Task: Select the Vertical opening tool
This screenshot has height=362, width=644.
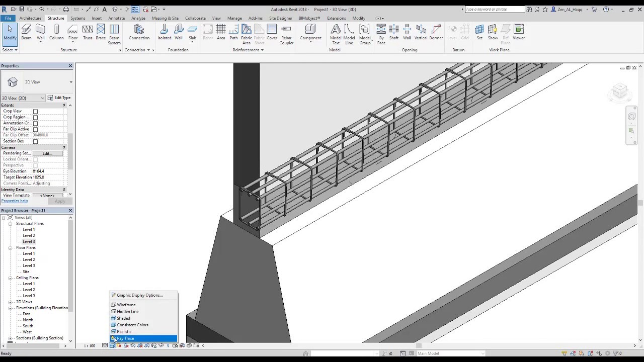Action: [x=421, y=33]
